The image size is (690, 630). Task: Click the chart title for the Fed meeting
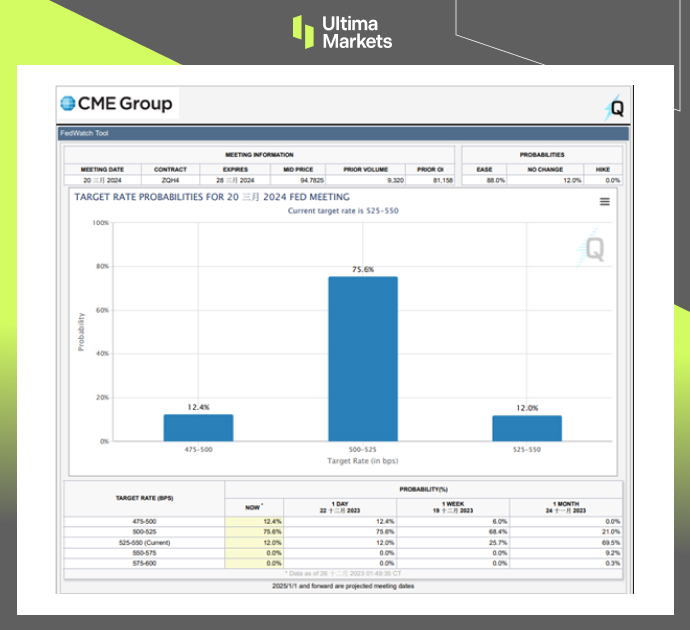(x=212, y=197)
